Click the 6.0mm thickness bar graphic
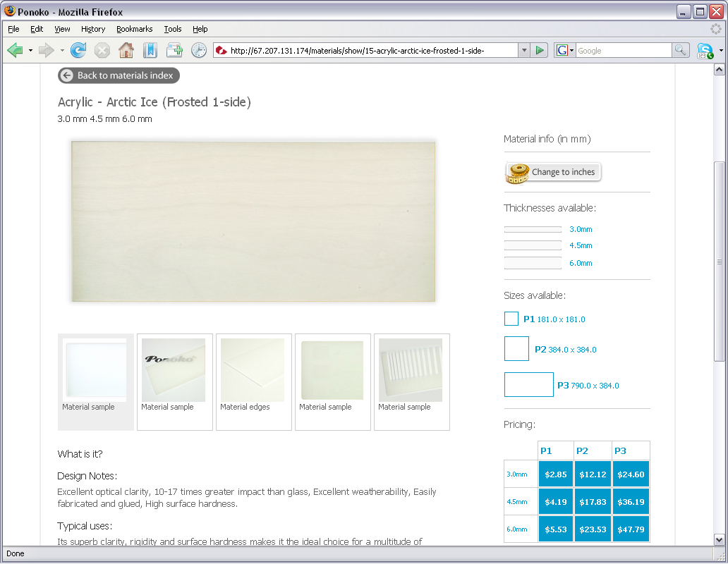 click(x=533, y=263)
